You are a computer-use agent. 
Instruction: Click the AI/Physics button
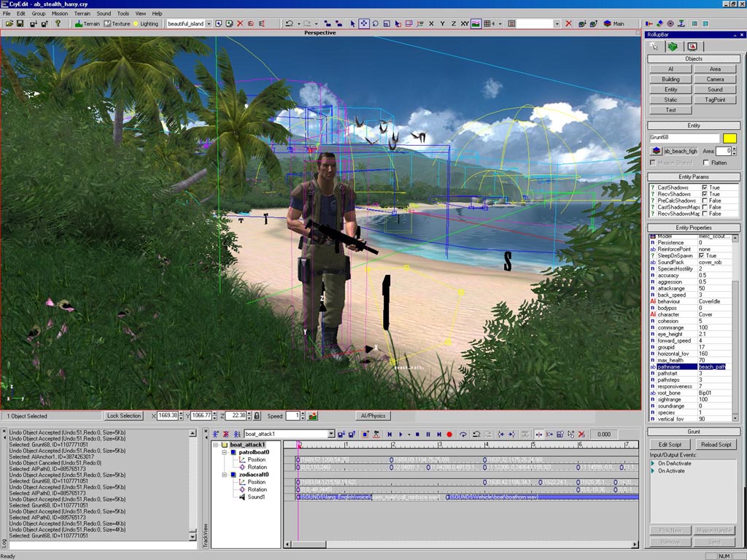click(x=373, y=416)
